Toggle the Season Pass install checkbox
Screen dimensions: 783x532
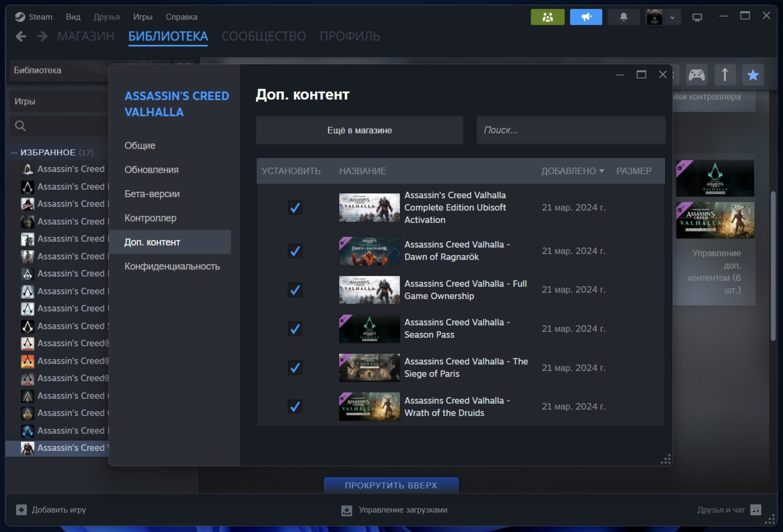coord(295,329)
